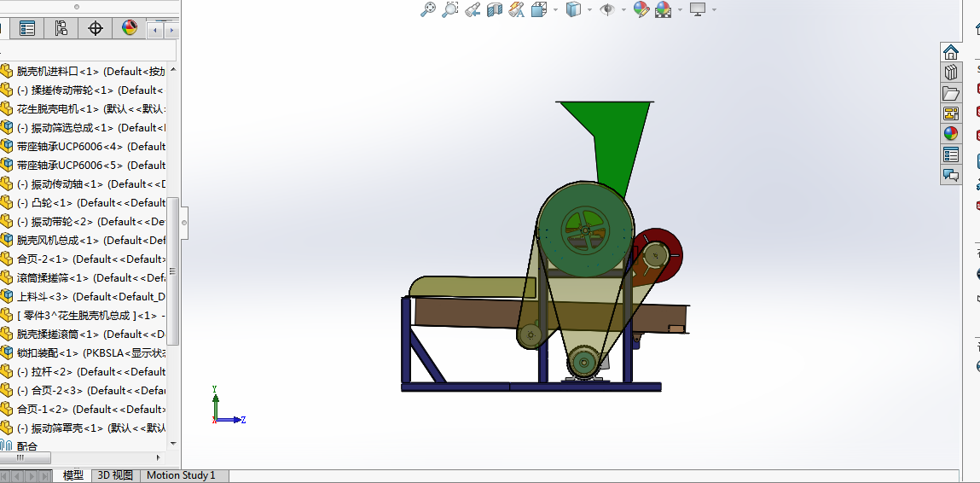Select 上料斗<3> subassembly

pyautogui.click(x=83, y=297)
